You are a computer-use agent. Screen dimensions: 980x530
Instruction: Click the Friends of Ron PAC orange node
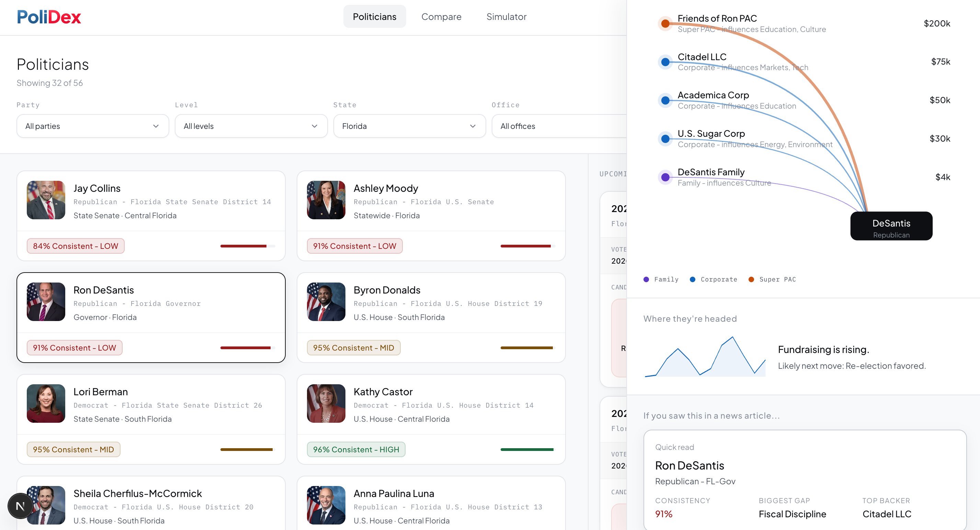pyautogui.click(x=665, y=24)
